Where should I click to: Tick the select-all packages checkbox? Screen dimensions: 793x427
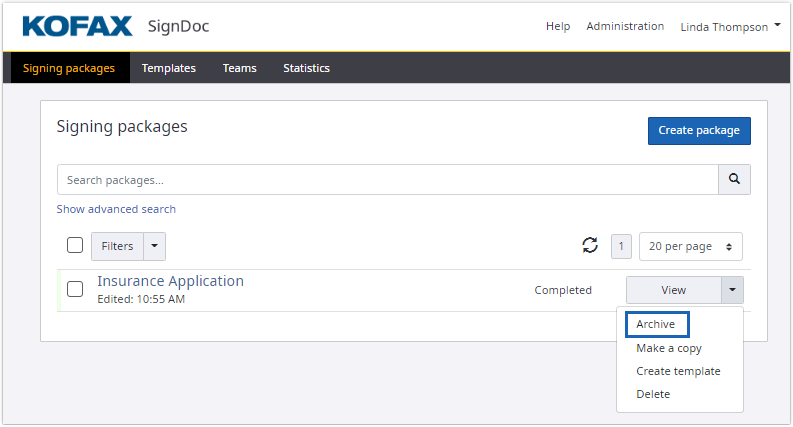75,246
